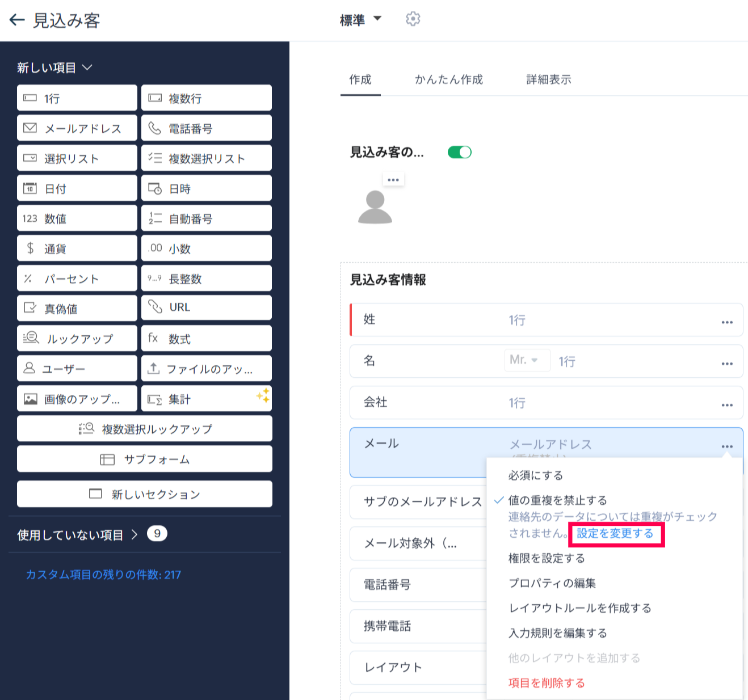Open the 標準 layout dropdown

tap(361, 20)
